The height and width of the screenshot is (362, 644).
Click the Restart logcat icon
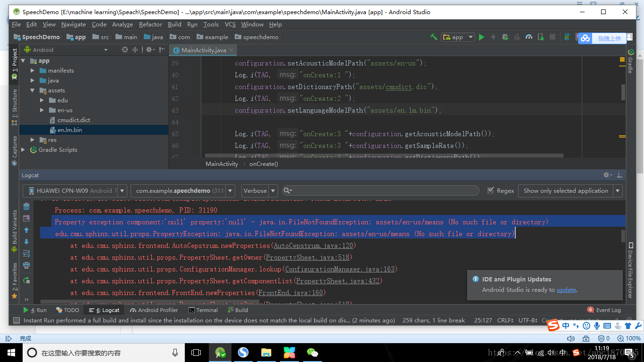pyautogui.click(x=26, y=280)
